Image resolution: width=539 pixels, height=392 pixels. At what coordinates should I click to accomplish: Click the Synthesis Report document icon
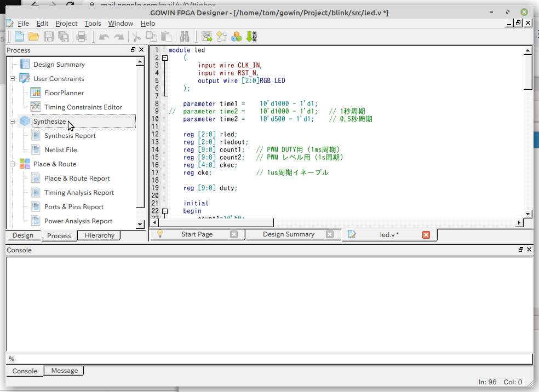(x=36, y=135)
